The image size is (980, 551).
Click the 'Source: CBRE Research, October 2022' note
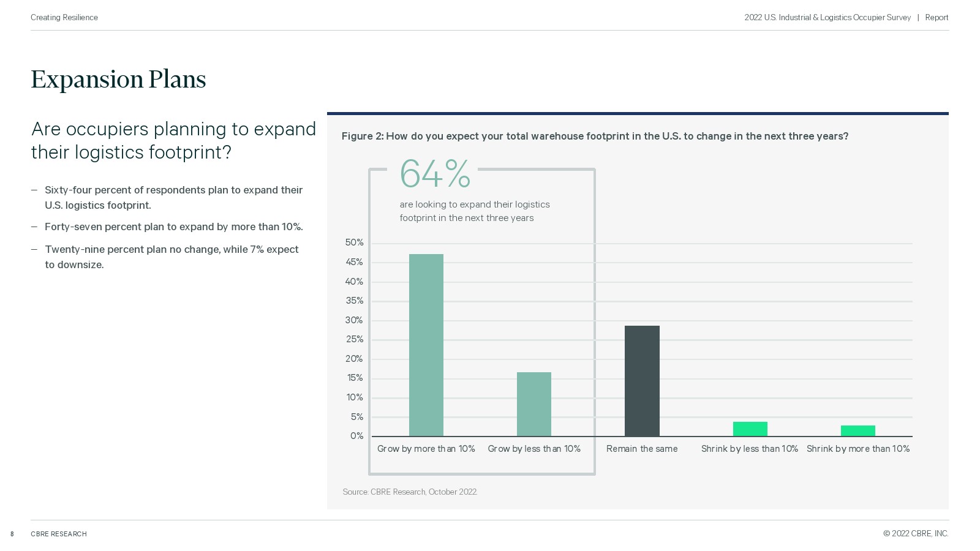(x=410, y=492)
